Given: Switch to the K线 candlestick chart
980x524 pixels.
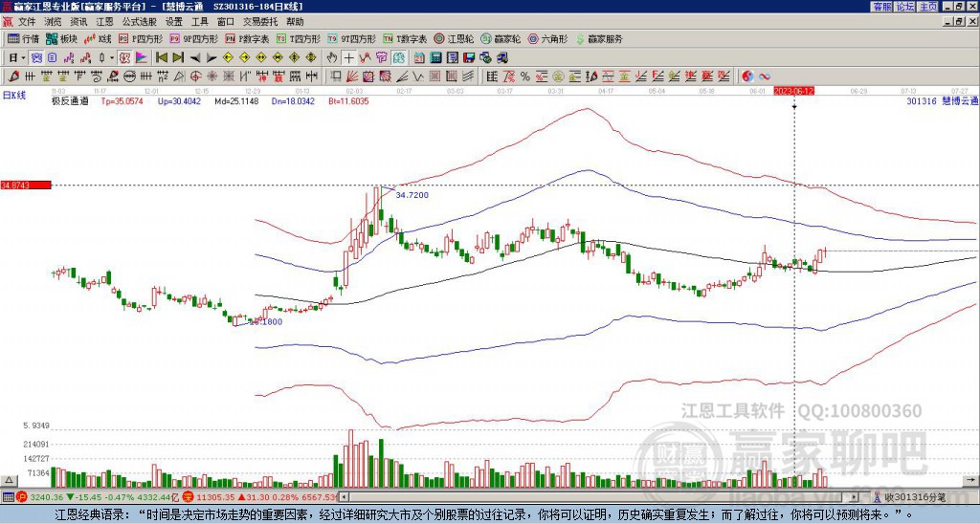Looking at the screenshot, I should coord(98,38).
